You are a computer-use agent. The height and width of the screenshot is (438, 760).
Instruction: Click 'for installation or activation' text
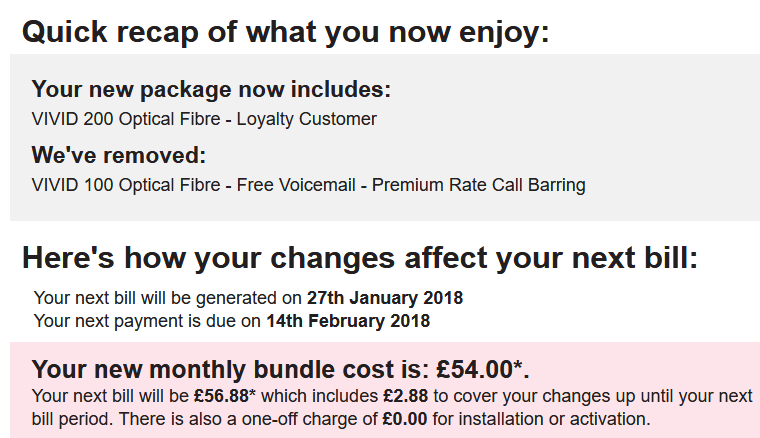point(541,419)
